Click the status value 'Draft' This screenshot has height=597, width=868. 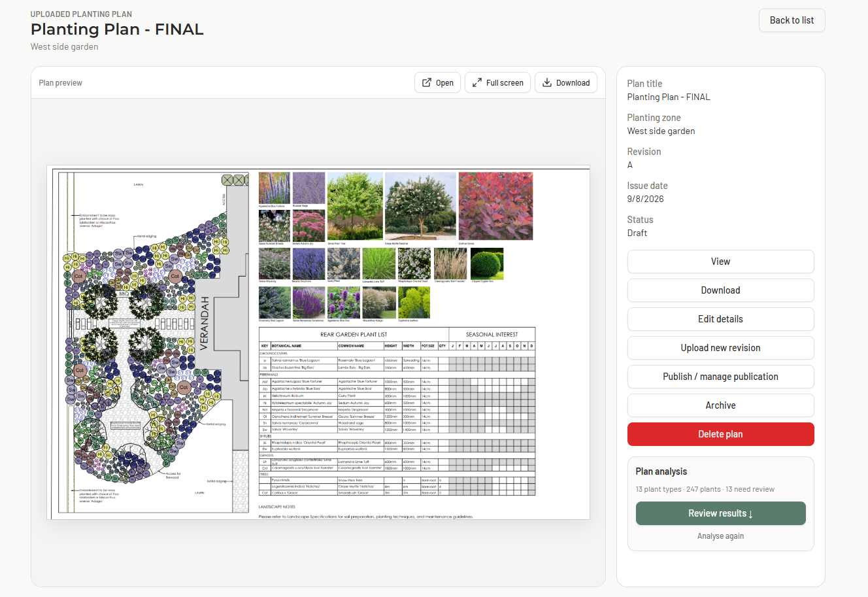coord(637,233)
